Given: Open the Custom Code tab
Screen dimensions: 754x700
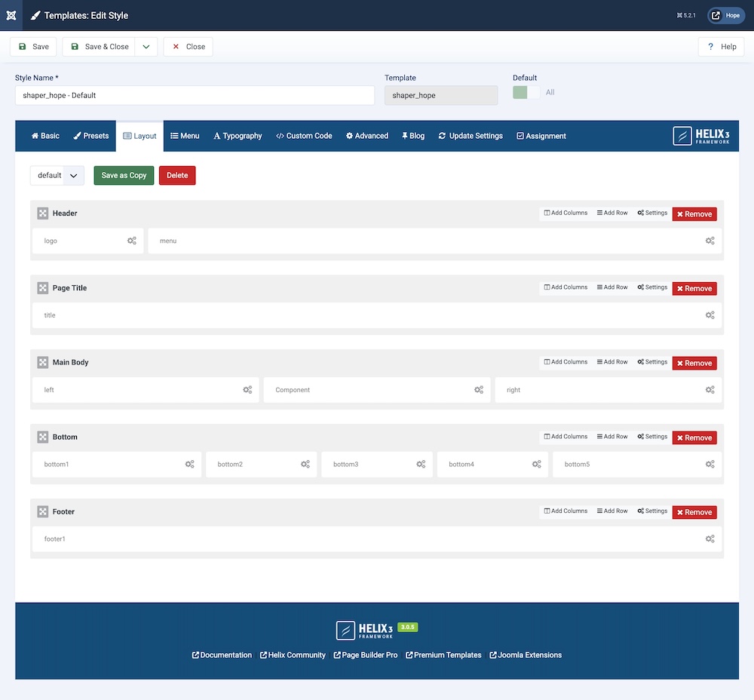Looking at the screenshot, I should point(304,136).
